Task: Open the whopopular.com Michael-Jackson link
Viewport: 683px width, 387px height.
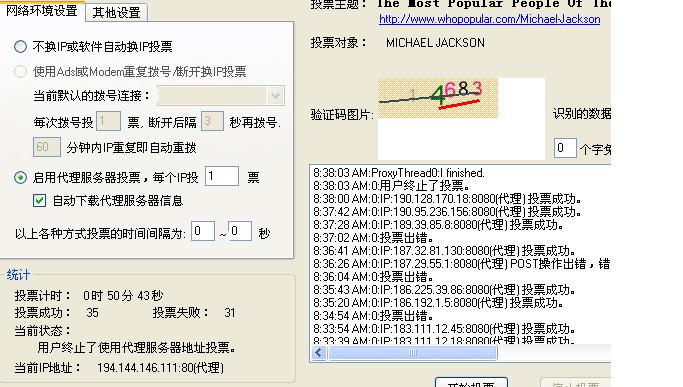Action: [490, 19]
